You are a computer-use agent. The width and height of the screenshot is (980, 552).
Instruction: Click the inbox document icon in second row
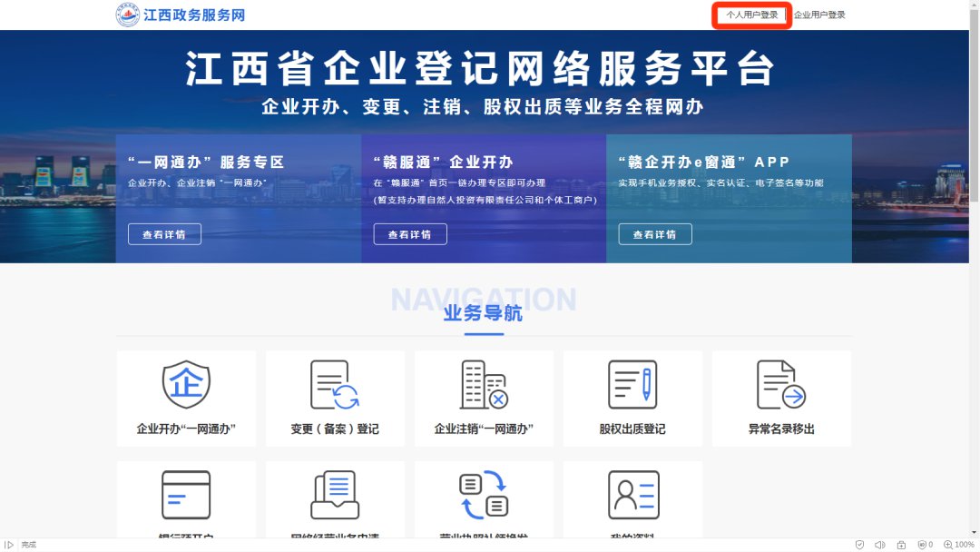(335, 495)
